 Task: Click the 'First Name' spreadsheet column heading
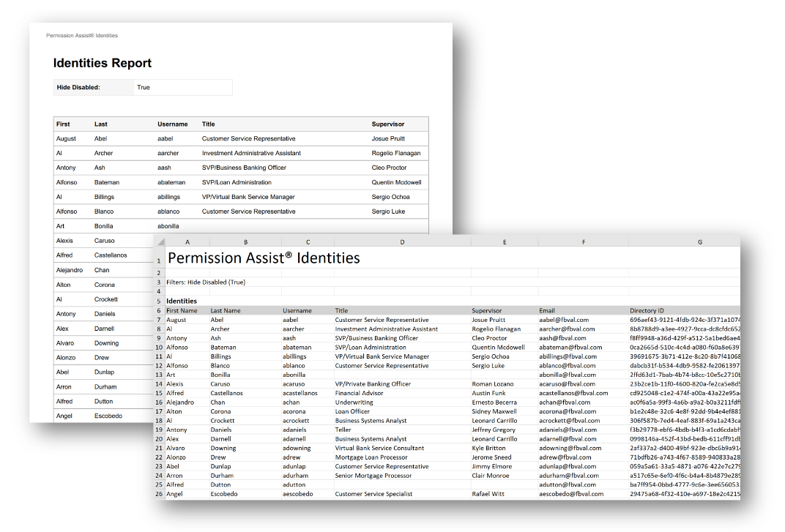182,311
